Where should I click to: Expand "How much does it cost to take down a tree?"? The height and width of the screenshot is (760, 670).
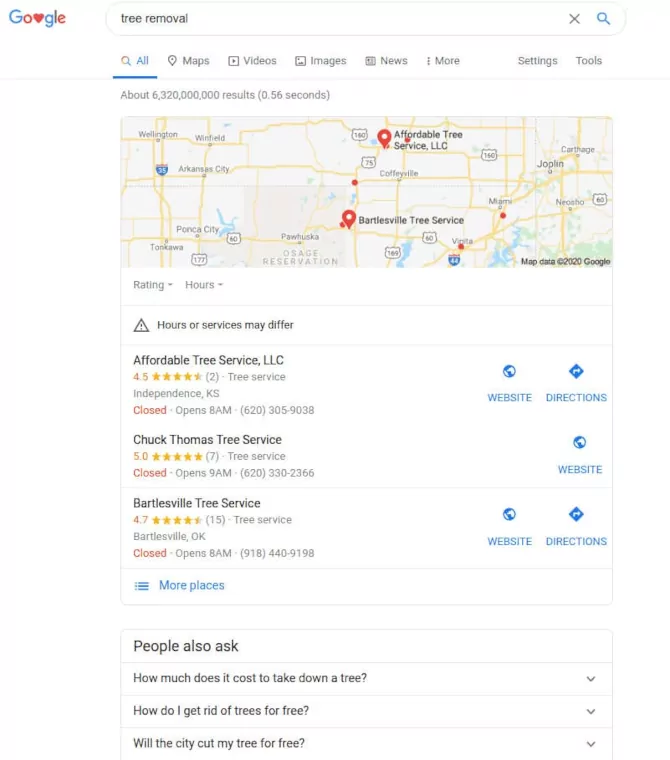[367, 678]
